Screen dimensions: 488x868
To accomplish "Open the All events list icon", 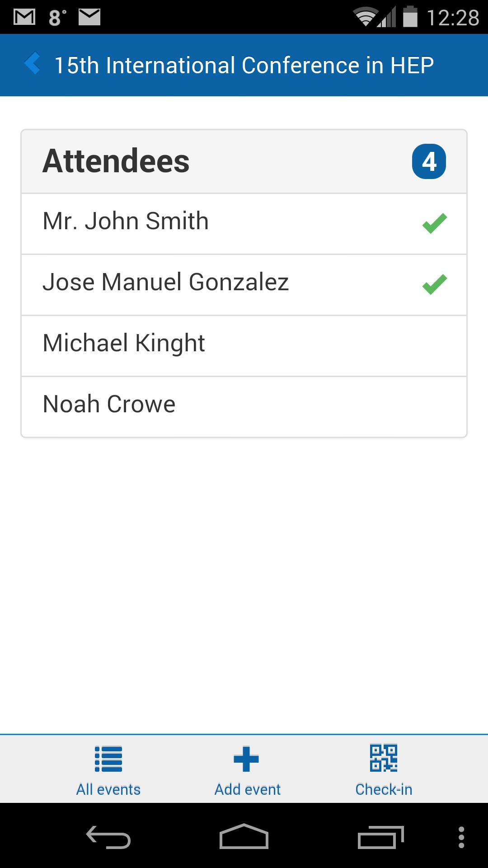I will pos(108,759).
